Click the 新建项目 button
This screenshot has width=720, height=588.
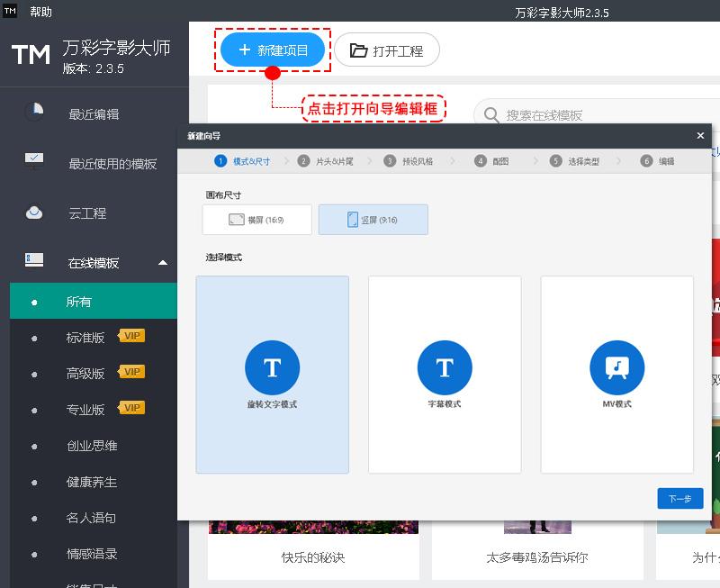pyautogui.click(x=272, y=50)
